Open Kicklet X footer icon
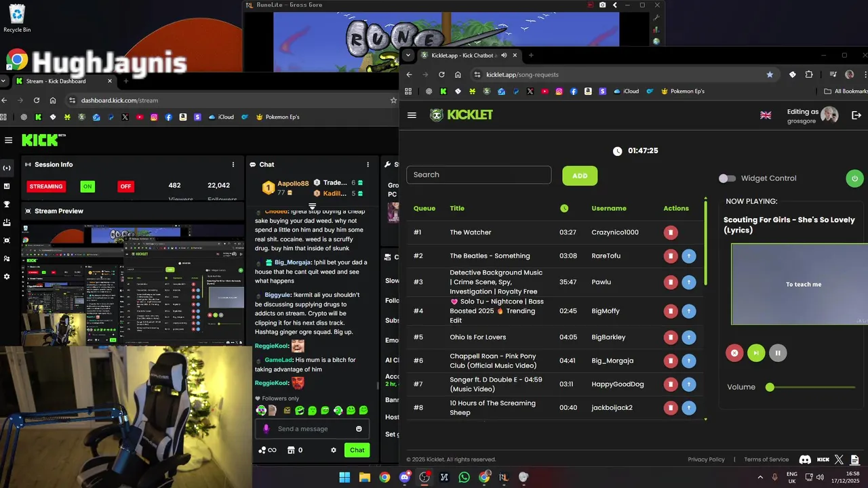The height and width of the screenshot is (488, 868). click(839, 460)
